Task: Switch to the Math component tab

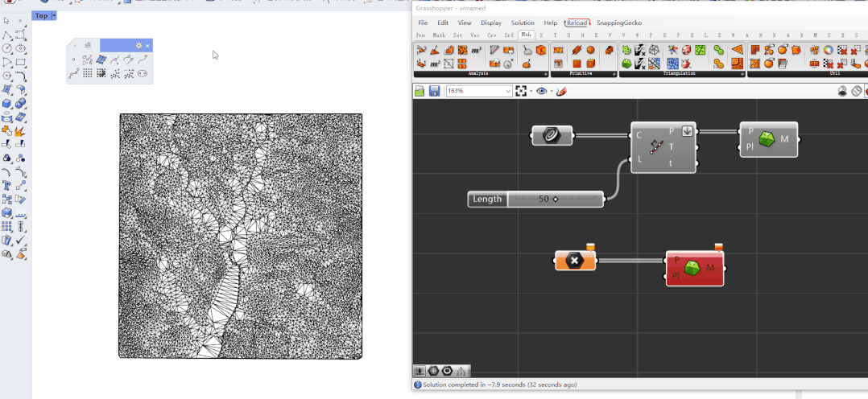Action: point(439,35)
